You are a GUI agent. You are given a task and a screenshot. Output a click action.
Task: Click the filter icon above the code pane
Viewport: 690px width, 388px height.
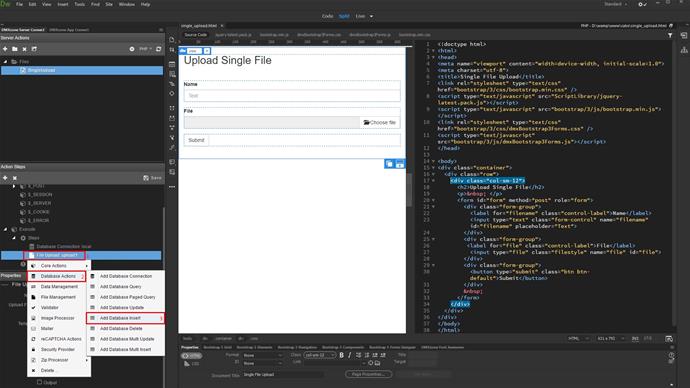(x=670, y=35)
